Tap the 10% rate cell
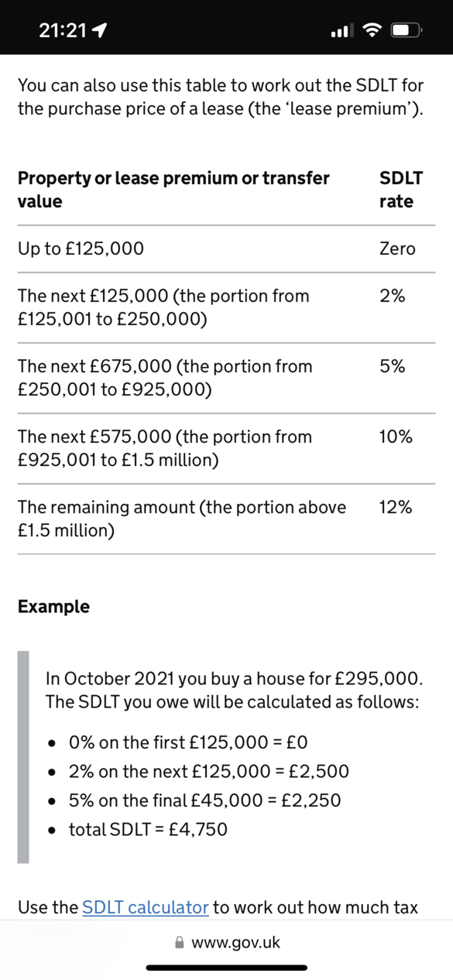 395,437
